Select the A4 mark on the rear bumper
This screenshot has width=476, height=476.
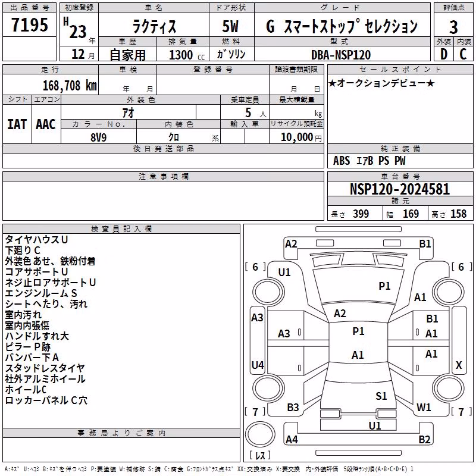(x=292, y=439)
